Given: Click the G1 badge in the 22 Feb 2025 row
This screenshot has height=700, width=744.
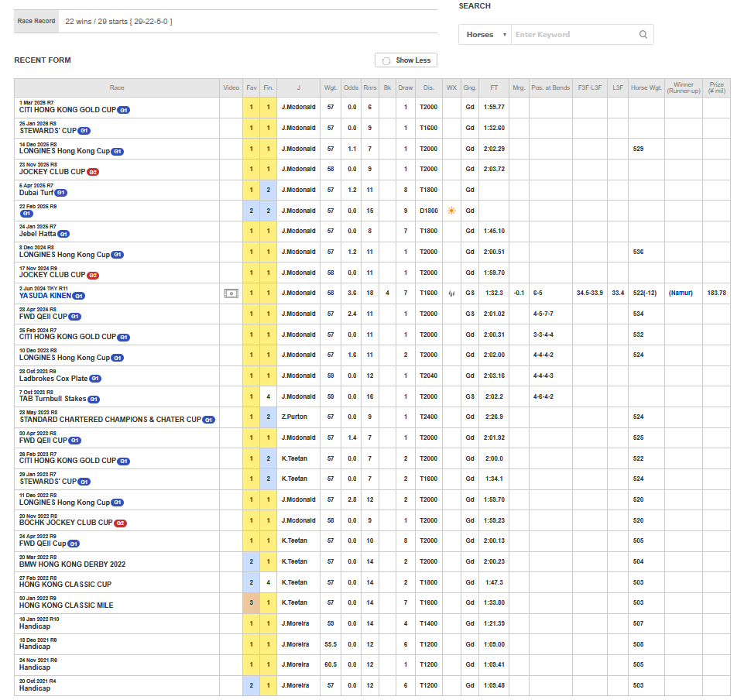Looking at the screenshot, I should [x=26, y=214].
